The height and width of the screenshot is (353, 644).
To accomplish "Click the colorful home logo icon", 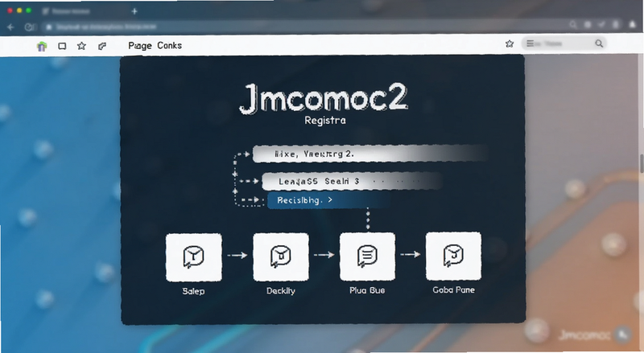I will click(42, 47).
